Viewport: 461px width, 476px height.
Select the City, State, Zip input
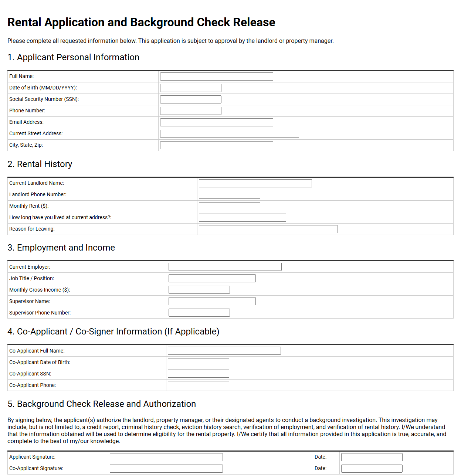click(x=217, y=145)
